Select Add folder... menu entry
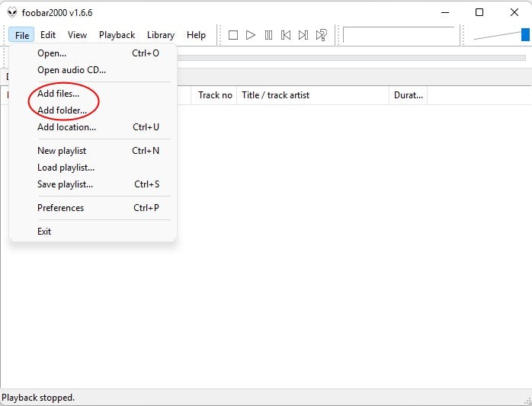 tap(62, 110)
